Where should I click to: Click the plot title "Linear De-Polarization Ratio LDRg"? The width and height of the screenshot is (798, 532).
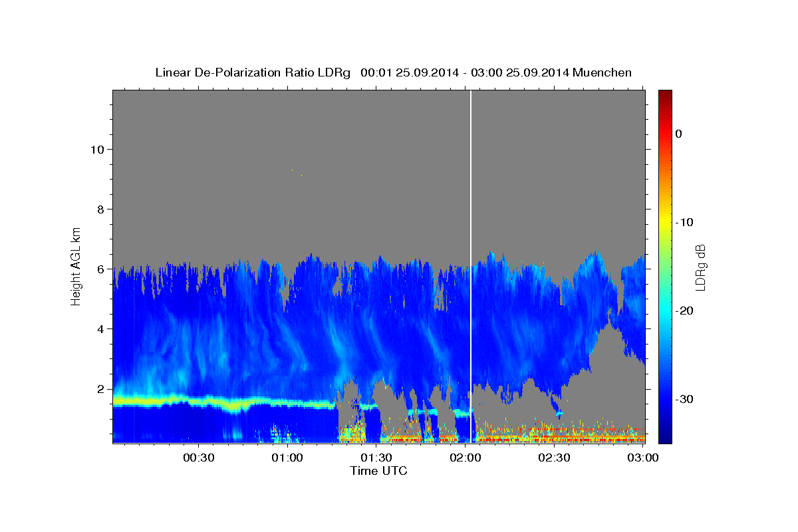253,72
